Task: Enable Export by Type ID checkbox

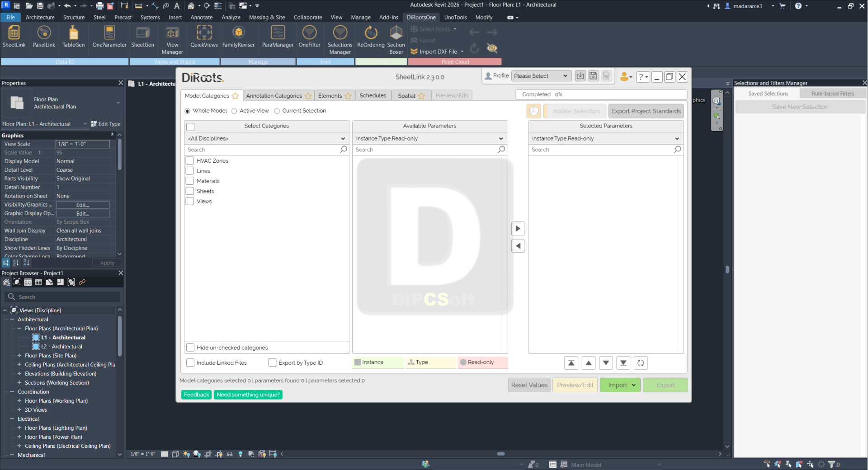Action: pos(272,363)
